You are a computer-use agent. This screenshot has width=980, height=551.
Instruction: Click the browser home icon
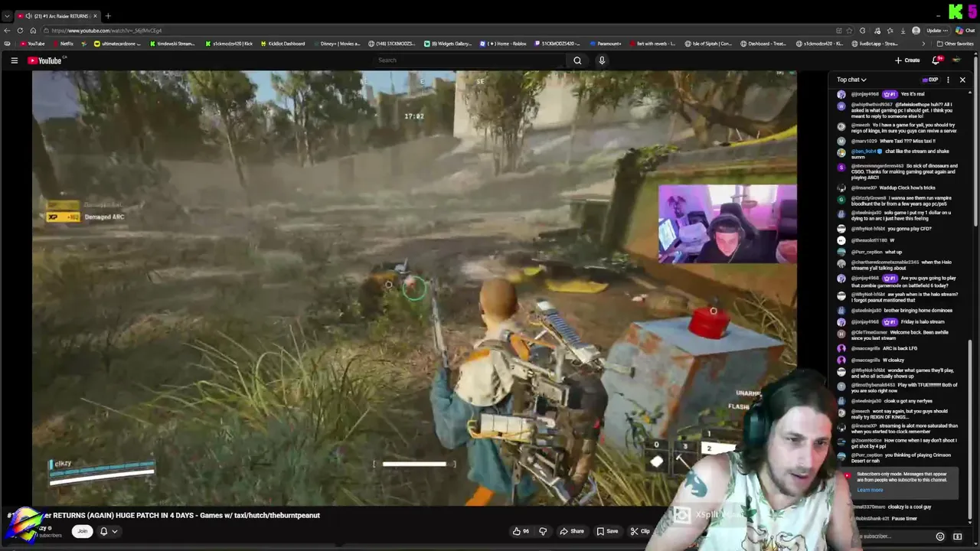pyautogui.click(x=33, y=31)
